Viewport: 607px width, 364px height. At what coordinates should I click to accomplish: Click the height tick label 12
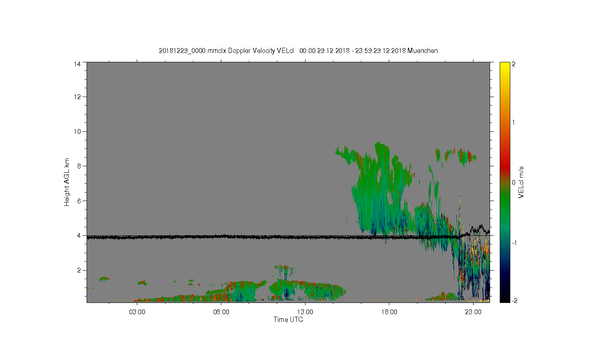77,97
